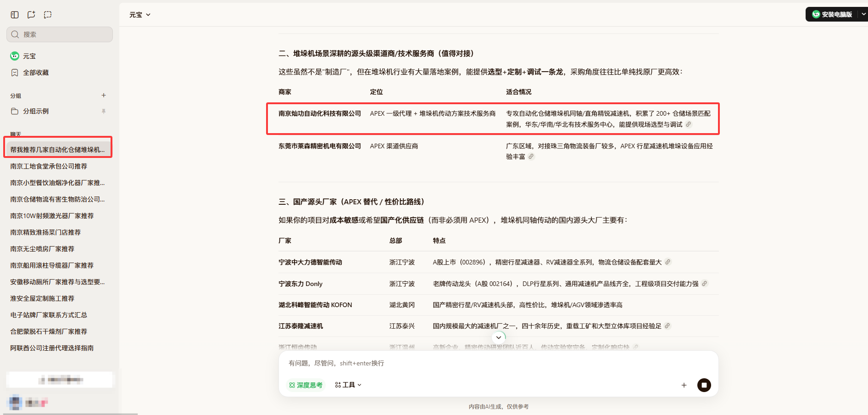Select 东莞市莱森精密机电有限公司 cell
The width and height of the screenshot is (868, 415).
(x=320, y=146)
